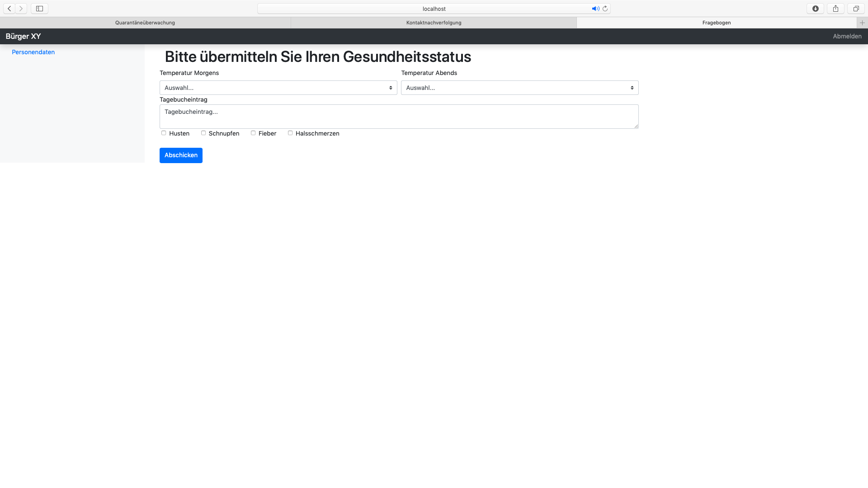Open the downloads icon
The image size is (868, 488).
815,9
